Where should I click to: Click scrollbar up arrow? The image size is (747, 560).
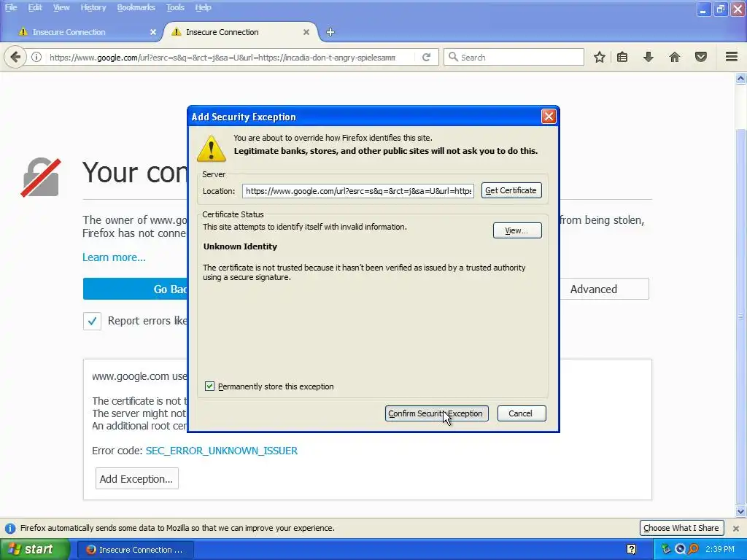741,79
